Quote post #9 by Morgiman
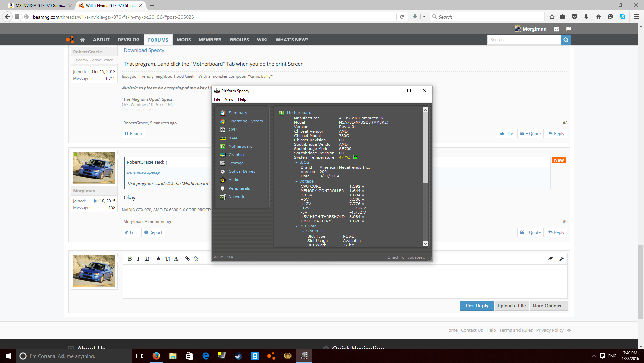This screenshot has width=644, height=363. 530,232
